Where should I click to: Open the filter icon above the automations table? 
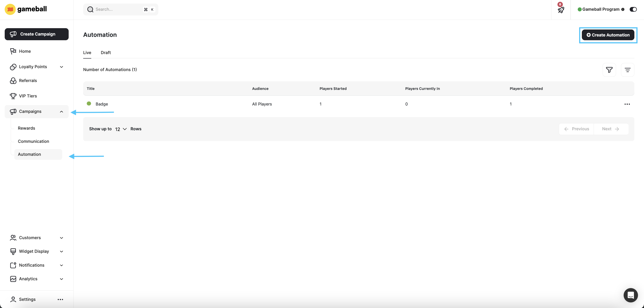pos(610,70)
